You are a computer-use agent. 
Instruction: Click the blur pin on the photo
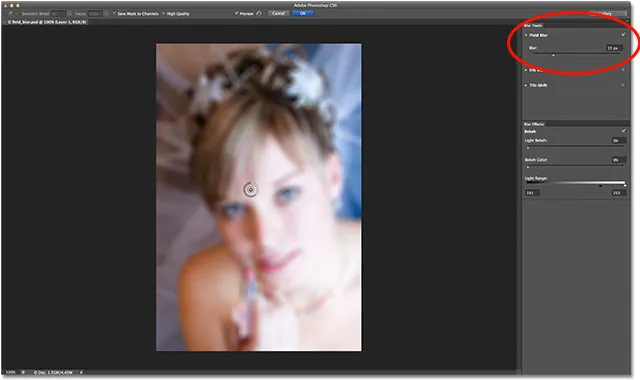251,190
